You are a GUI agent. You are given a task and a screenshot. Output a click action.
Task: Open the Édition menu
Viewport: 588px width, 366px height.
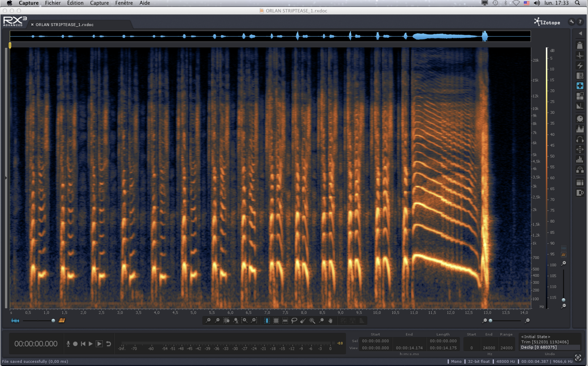[x=75, y=3]
